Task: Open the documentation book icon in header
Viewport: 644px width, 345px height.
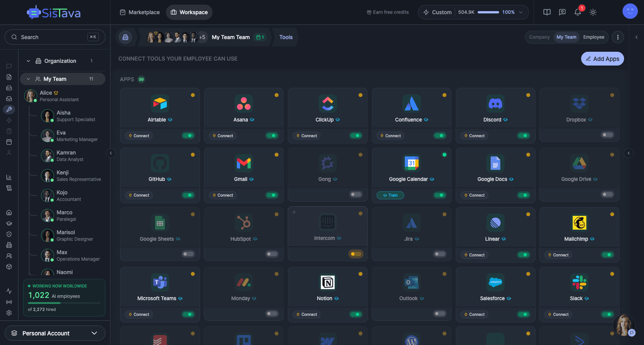Action: point(547,12)
